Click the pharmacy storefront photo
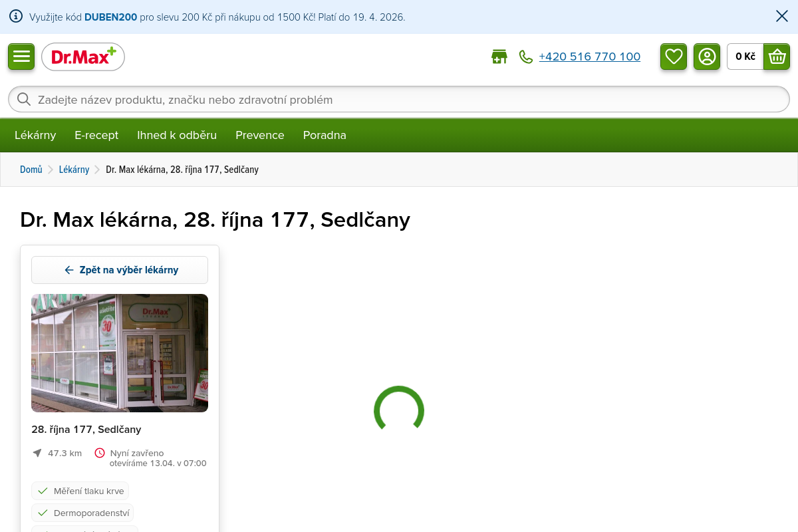This screenshot has height=532, width=798. (120, 353)
